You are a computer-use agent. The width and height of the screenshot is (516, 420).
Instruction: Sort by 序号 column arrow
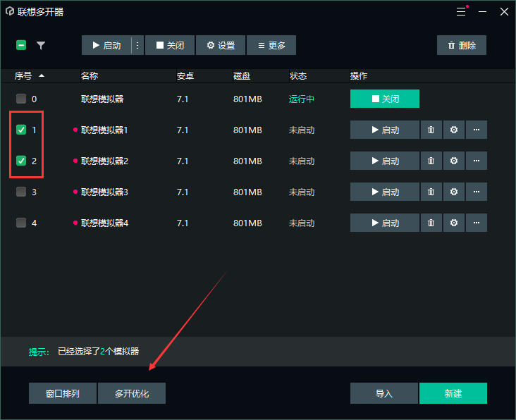42,75
